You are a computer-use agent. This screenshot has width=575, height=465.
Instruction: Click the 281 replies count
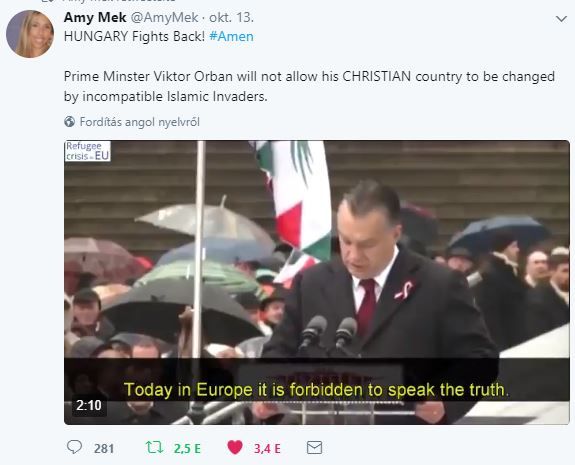point(104,448)
